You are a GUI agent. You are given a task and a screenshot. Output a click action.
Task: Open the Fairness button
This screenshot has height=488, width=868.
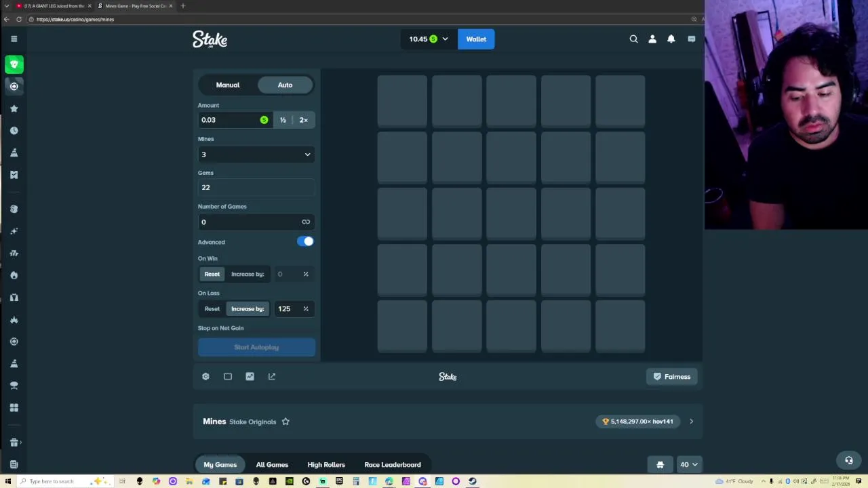[672, 376]
